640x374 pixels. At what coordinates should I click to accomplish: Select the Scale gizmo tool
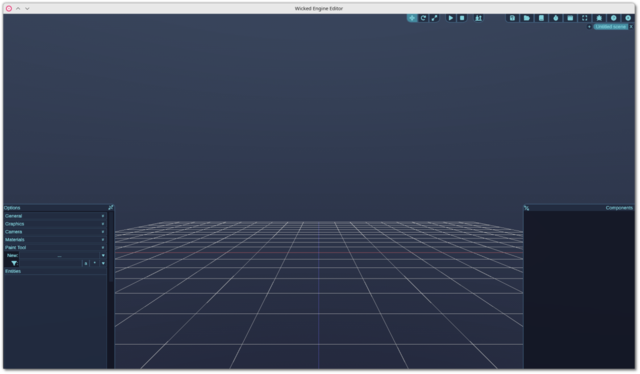434,18
